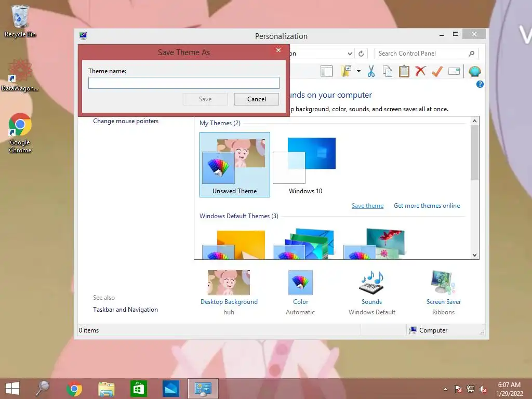532x399 pixels.
Task: Launch Chrome from the taskbar
Action: point(74,389)
